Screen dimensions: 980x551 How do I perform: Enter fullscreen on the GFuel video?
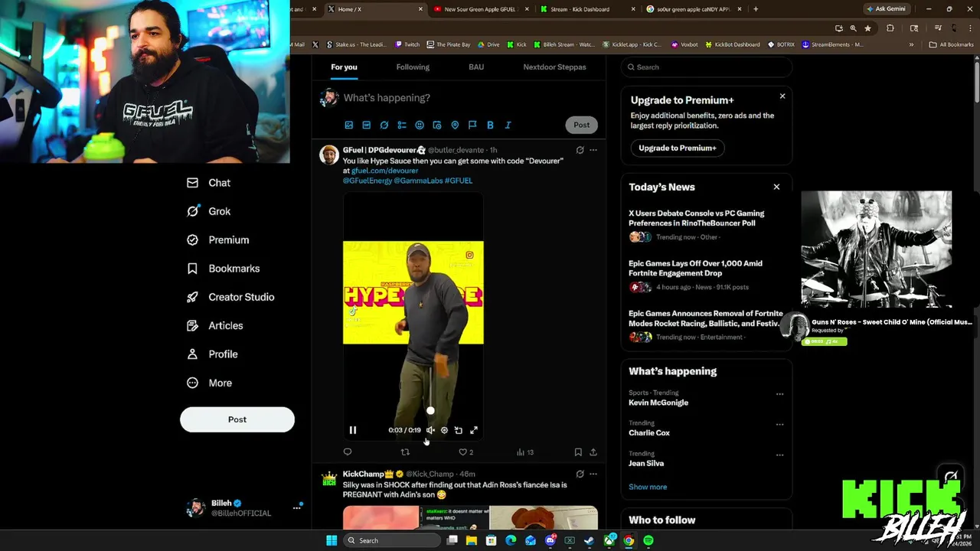coord(474,430)
